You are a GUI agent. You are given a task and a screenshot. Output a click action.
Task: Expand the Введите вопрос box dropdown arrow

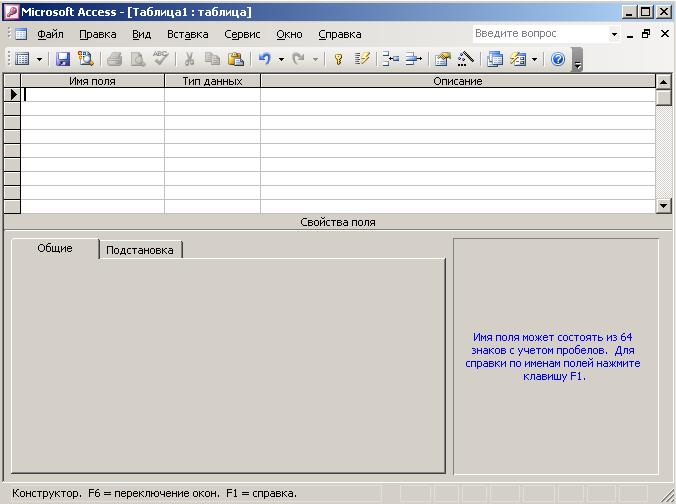pos(614,34)
